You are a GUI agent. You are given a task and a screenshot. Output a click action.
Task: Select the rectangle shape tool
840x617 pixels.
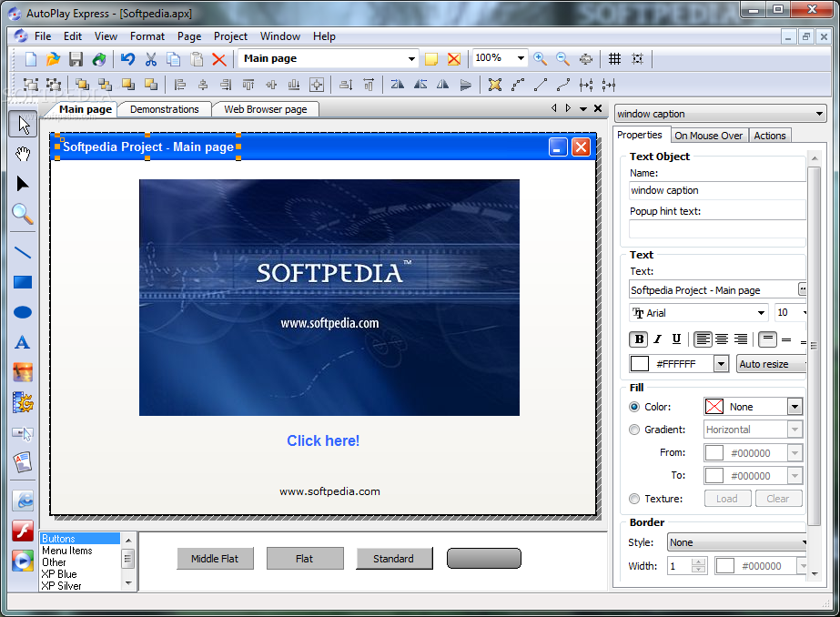(x=23, y=282)
